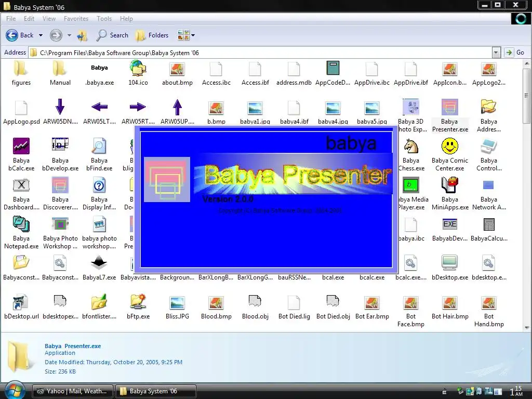The image size is (532, 399).
Task: Select BabyabDev... EXE icon
Action: 450,224
